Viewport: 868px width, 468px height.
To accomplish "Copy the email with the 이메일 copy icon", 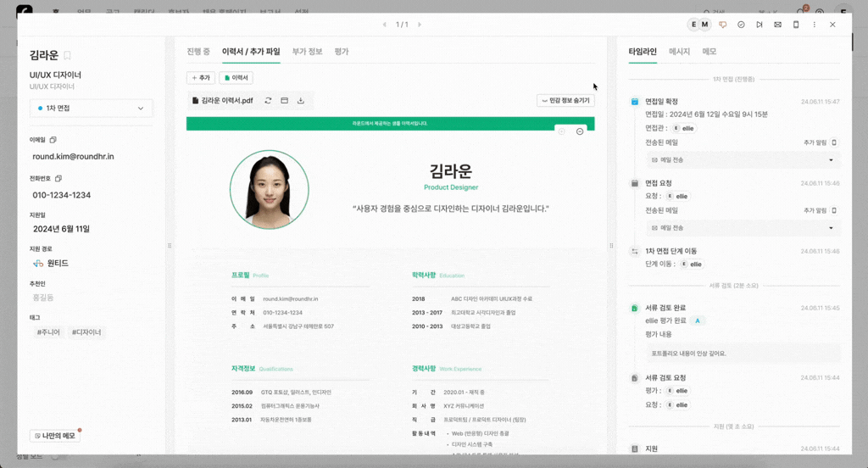I will [x=53, y=140].
